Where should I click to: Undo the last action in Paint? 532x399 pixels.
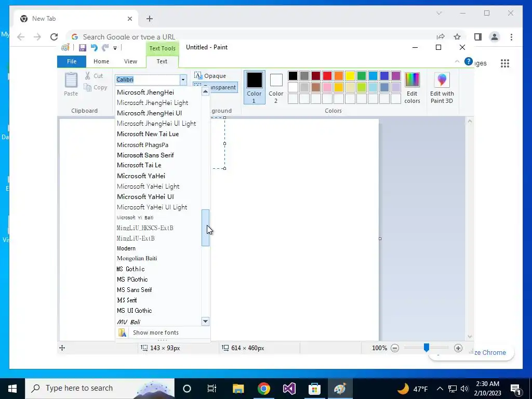94,48
